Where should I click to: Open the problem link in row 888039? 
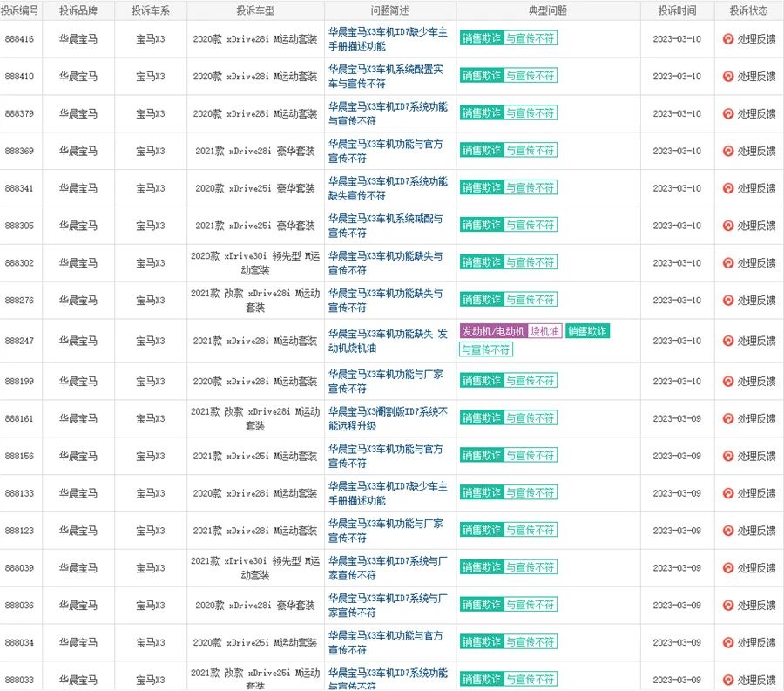[x=388, y=568]
